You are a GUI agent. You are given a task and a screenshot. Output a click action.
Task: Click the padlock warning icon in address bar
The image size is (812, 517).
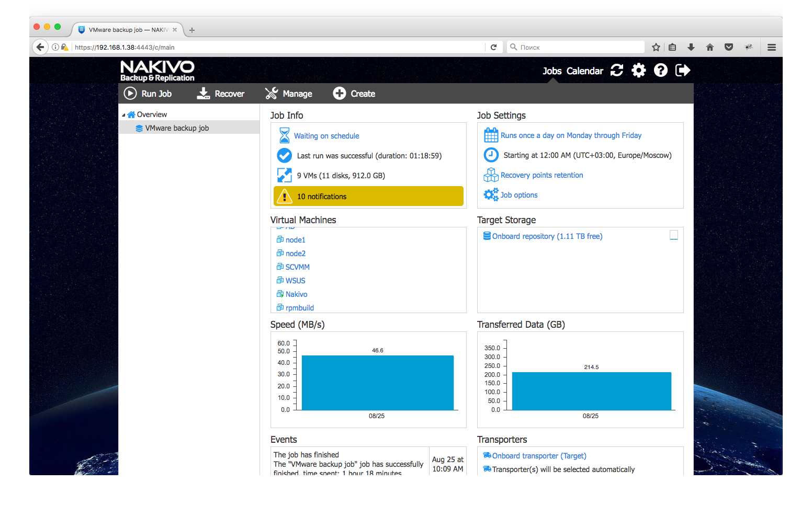coord(65,47)
